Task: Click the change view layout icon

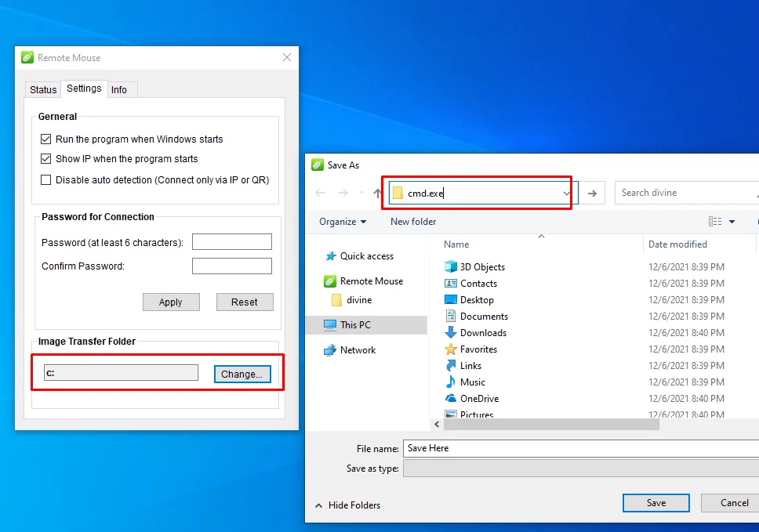Action: tap(715, 222)
